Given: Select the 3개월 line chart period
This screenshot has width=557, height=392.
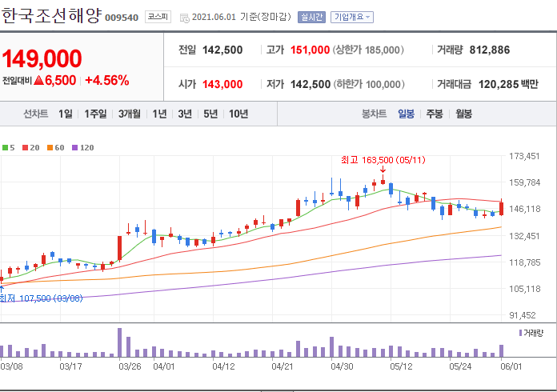Looking at the screenshot, I should coord(130,114).
